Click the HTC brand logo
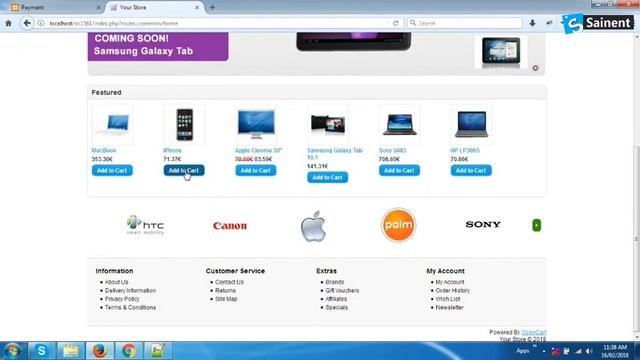Screen dimensions: 640x360 [146, 225]
